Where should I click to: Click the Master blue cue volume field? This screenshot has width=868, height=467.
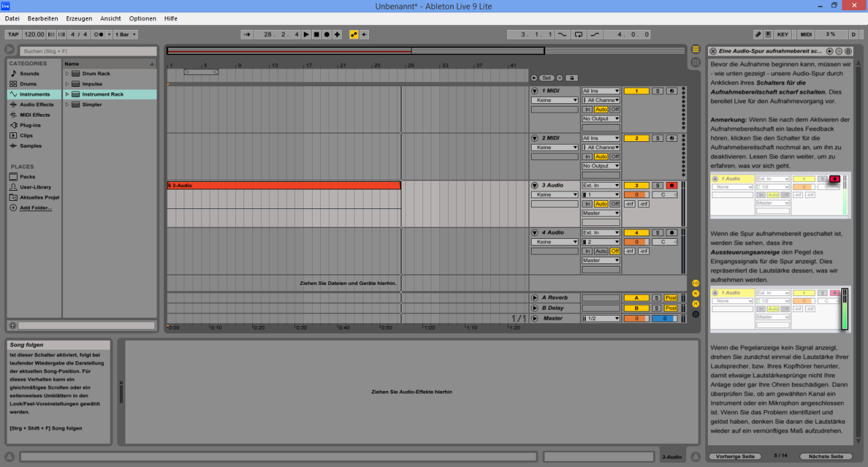point(664,318)
